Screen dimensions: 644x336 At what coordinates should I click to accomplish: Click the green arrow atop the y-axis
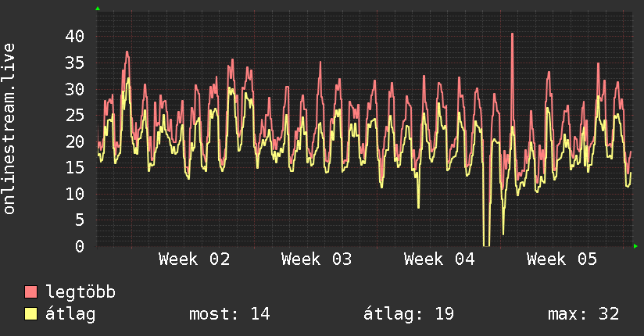point(98,9)
